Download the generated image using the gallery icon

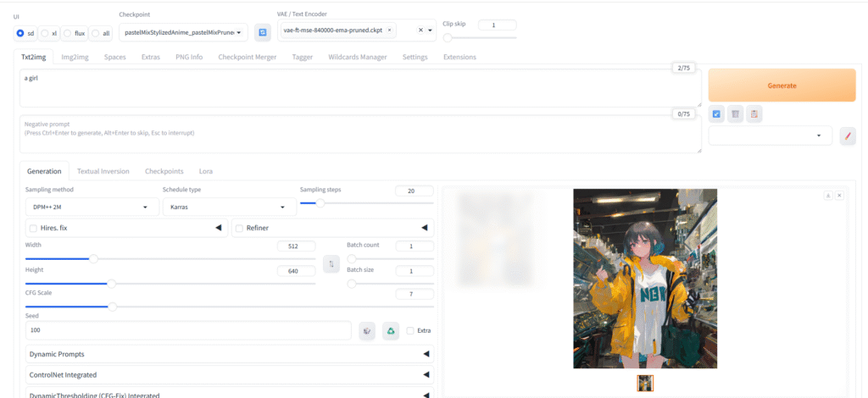pos(828,195)
